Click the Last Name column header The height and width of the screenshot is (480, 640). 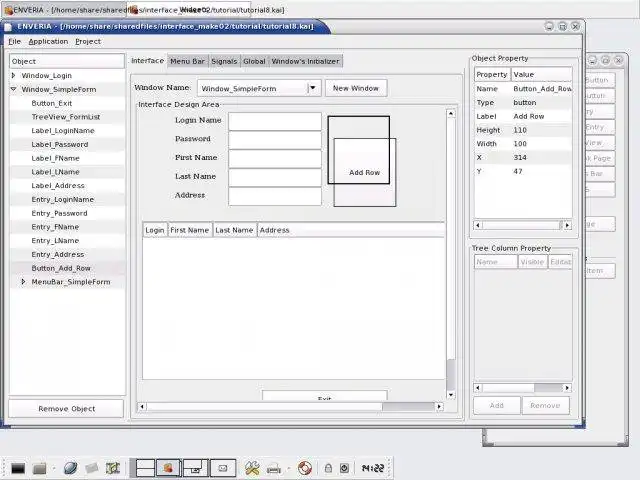pyautogui.click(x=234, y=230)
